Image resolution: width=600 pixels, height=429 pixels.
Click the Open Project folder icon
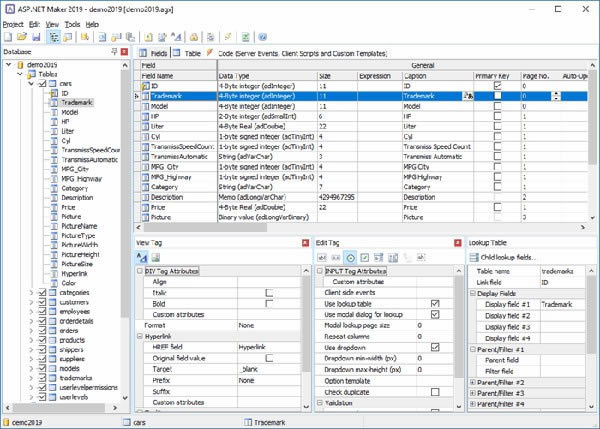point(22,37)
